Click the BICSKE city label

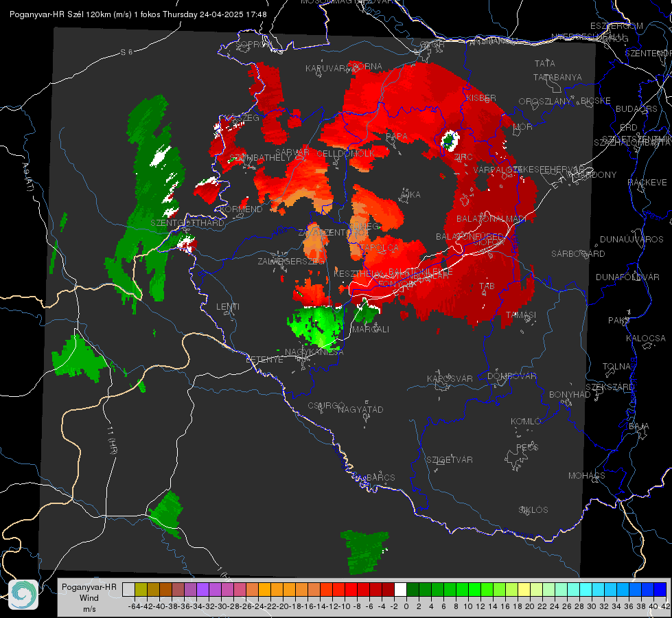[596, 100]
